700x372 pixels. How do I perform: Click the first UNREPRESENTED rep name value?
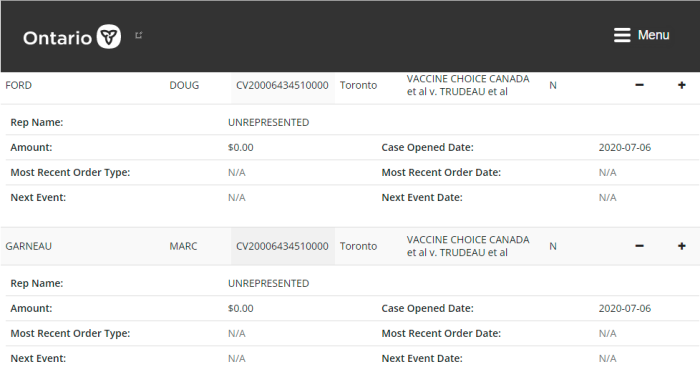click(268, 122)
